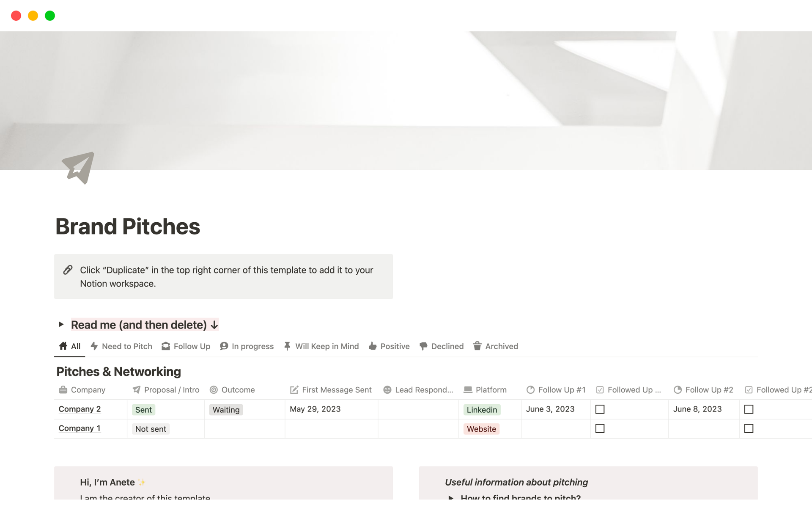The width and height of the screenshot is (812, 508).
Task: Open the Archived view tab
Action: (x=496, y=346)
